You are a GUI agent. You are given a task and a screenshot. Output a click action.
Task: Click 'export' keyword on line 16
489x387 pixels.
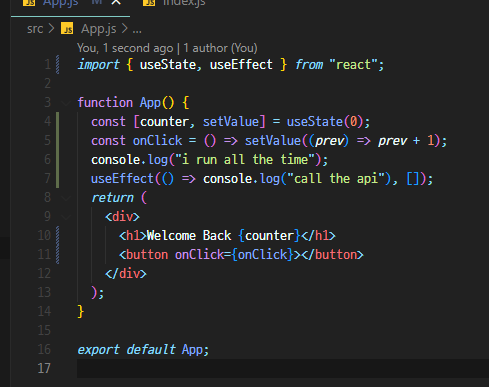[98, 350]
